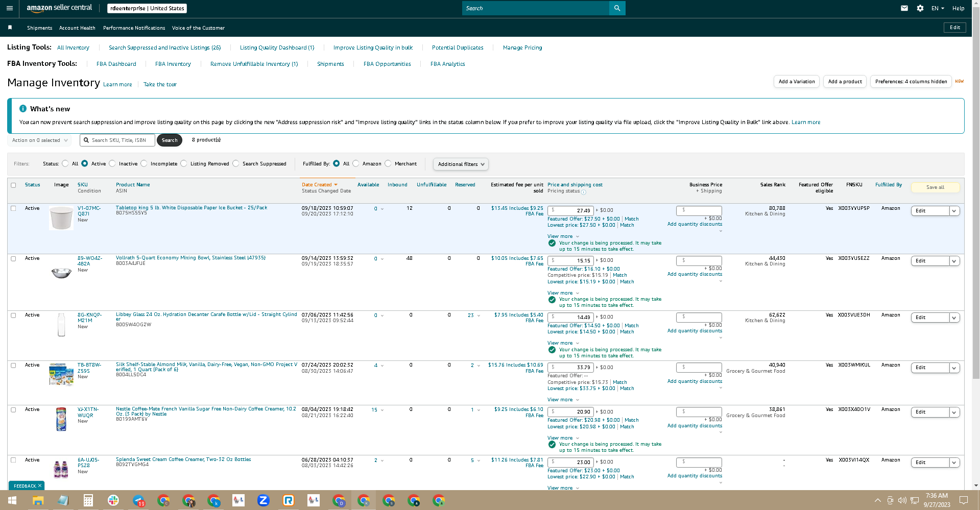Check the box for Vollrath Mixing Bowl row
This screenshot has height=510, width=980.
13,258
